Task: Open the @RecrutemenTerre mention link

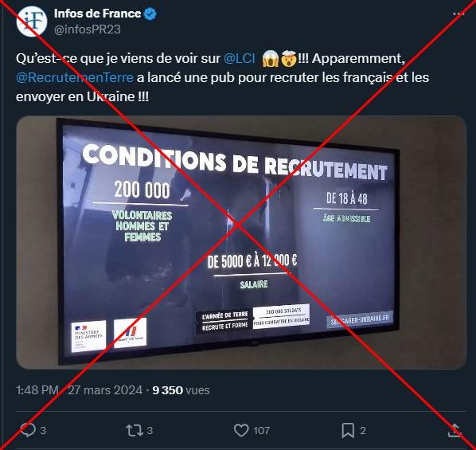Action: [x=74, y=77]
